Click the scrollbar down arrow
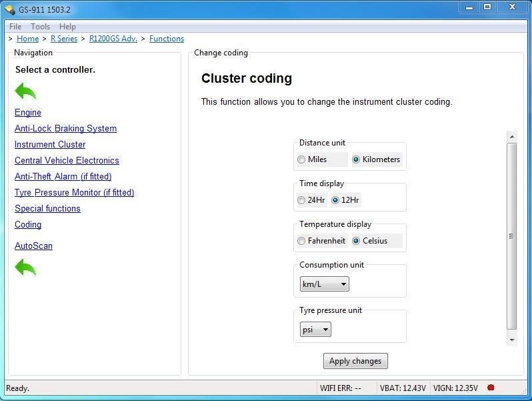The height and width of the screenshot is (401, 532). (512, 340)
